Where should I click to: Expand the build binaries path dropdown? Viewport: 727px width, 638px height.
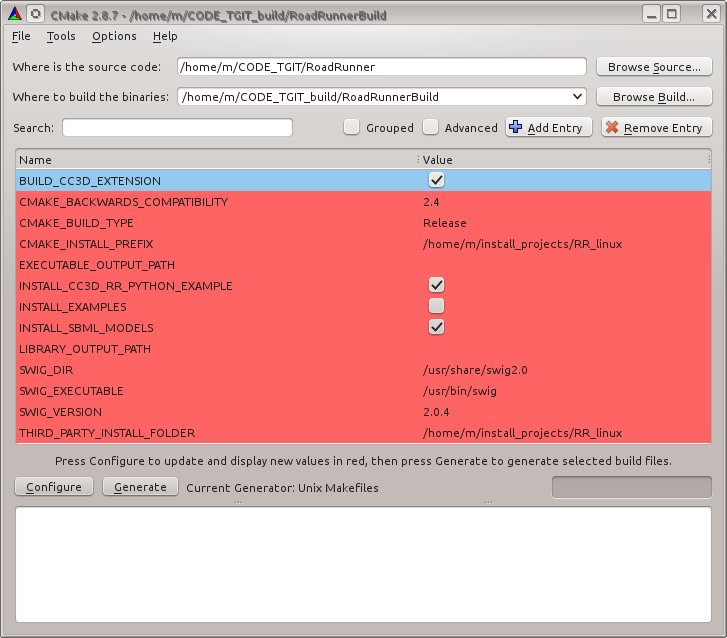click(x=576, y=97)
